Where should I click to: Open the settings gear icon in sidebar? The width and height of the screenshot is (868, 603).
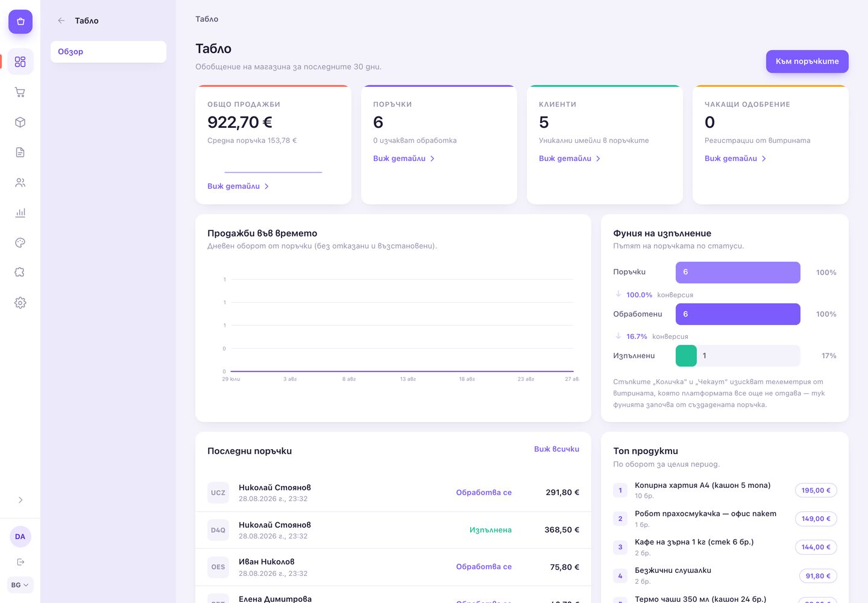(x=20, y=303)
